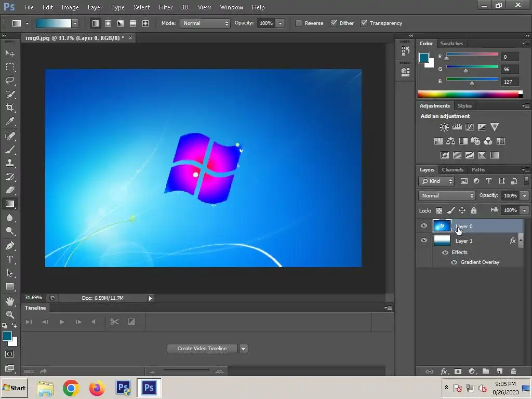Viewport: 532px width, 399px height.
Task: Create a new layer icon
Action: pyautogui.click(x=500, y=371)
